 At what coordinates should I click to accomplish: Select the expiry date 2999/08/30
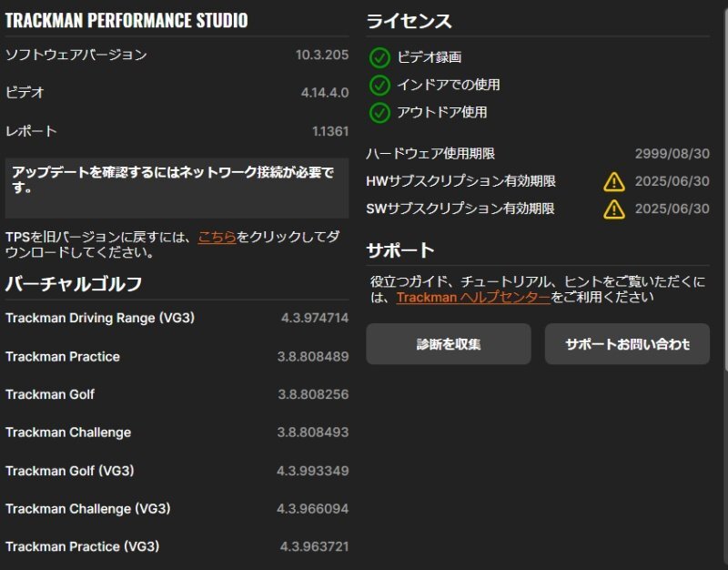(x=672, y=154)
